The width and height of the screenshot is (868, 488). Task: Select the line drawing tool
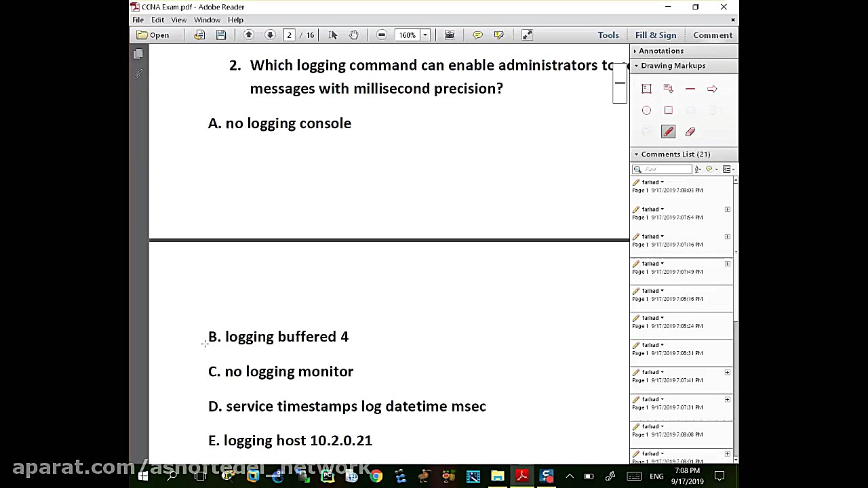click(690, 89)
